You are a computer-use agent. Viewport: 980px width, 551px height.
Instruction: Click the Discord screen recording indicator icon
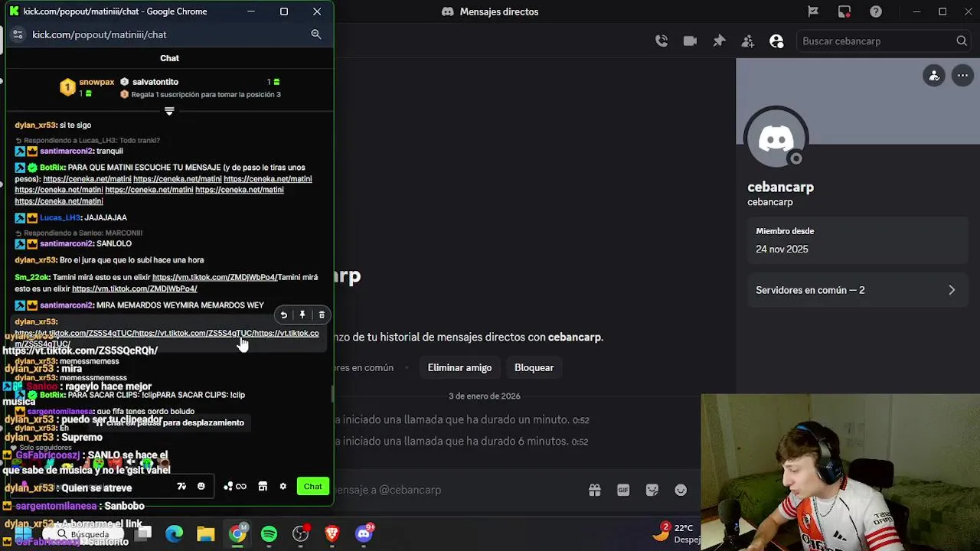844,11
